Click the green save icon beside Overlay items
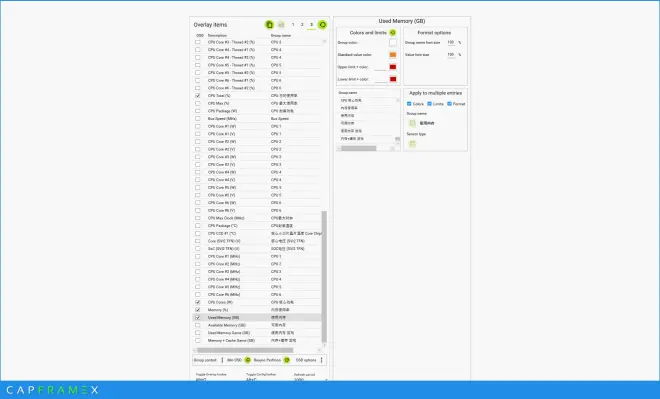This screenshot has width=660, height=399. click(269, 25)
